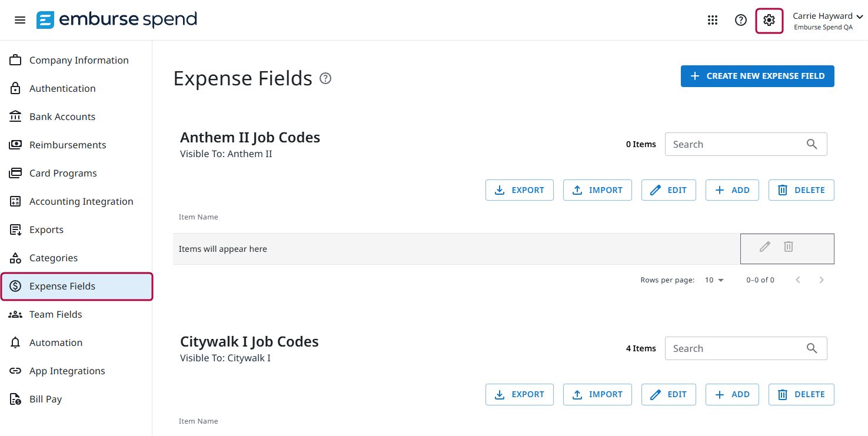
Task: Go to next page of Anthem II items
Action: point(822,279)
